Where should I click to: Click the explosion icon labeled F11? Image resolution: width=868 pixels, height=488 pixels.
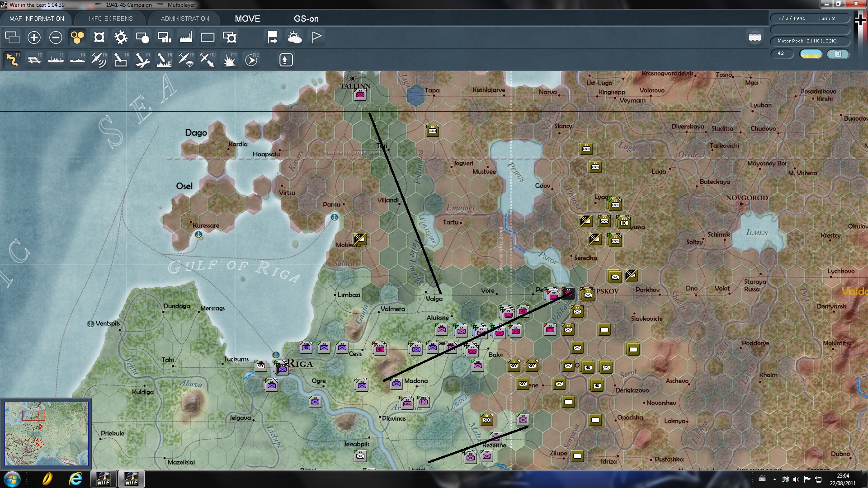[x=230, y=60]
